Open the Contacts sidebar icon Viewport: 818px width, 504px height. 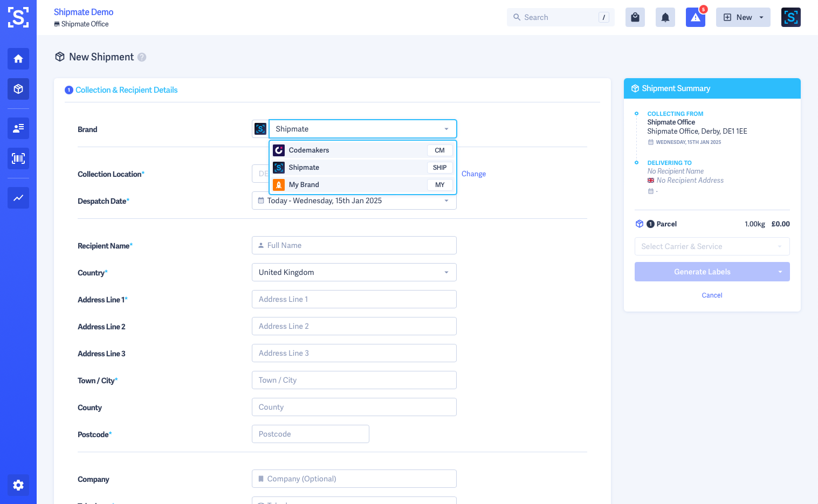tap(18, 128)
